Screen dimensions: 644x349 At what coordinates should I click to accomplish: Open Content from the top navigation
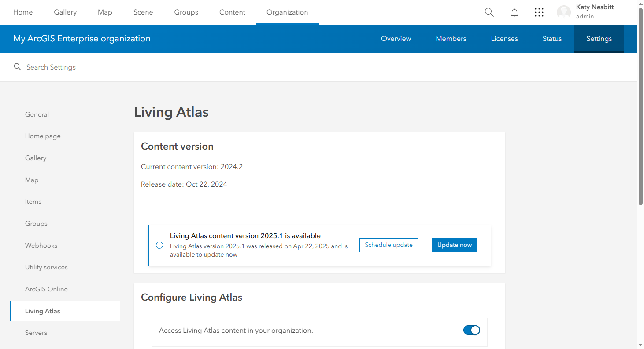[x=232, y=12]
